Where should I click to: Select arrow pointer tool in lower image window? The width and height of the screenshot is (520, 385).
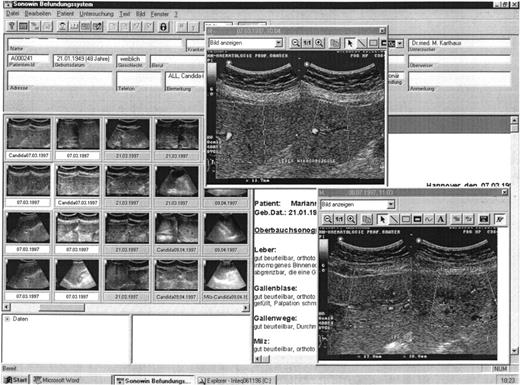pos(382,219)
